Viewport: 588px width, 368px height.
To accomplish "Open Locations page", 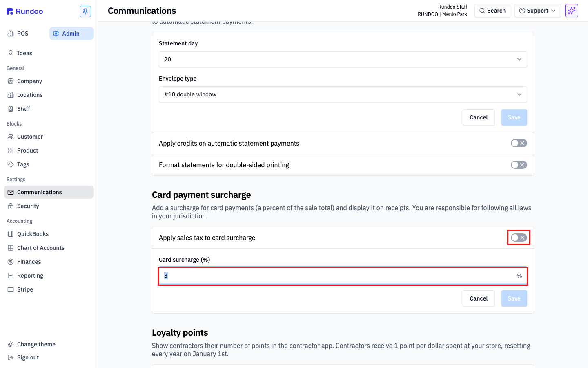I will tap(49, 95).
